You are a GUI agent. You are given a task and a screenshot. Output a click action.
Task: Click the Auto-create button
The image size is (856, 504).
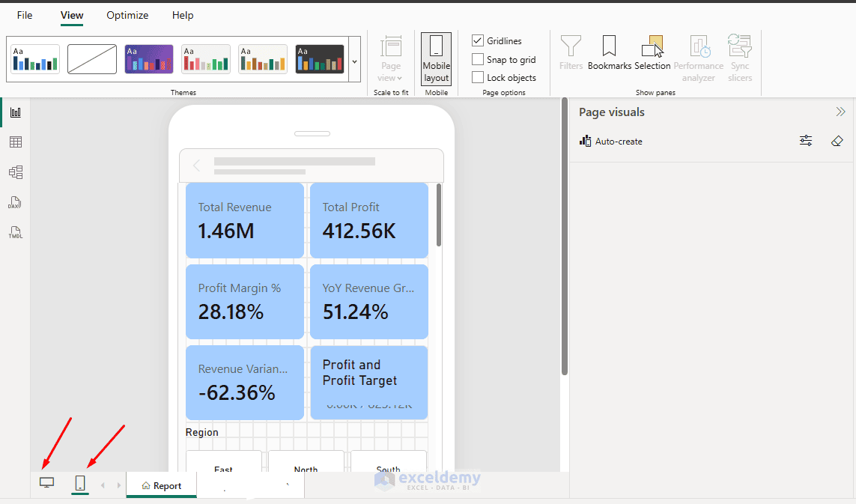coord(611,142)
